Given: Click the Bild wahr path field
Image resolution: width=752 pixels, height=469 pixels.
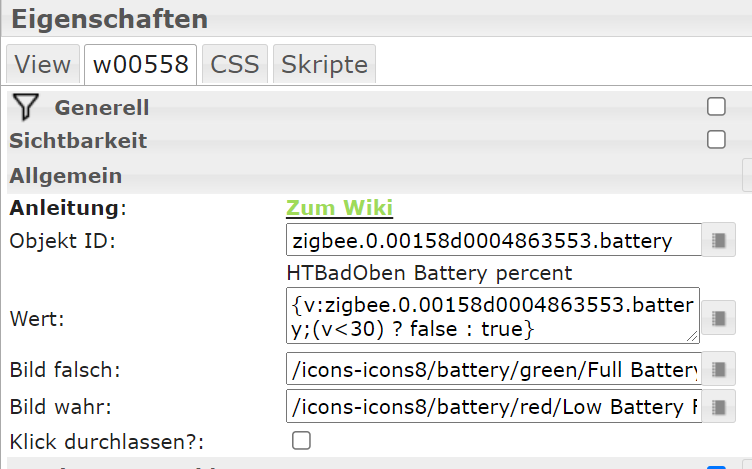Looking at the screenshot, I should click(492, 407).
